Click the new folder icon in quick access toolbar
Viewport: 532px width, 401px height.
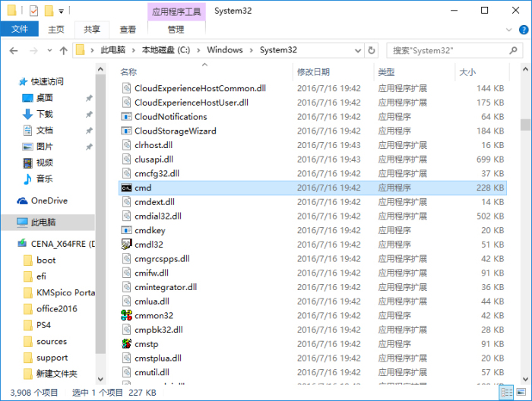click(49, 11)
